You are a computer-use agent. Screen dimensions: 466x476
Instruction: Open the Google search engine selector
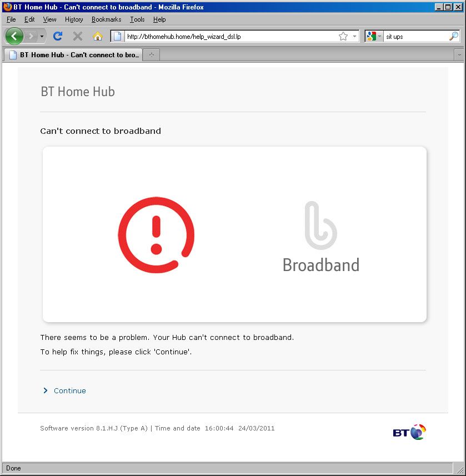point(374,37)
